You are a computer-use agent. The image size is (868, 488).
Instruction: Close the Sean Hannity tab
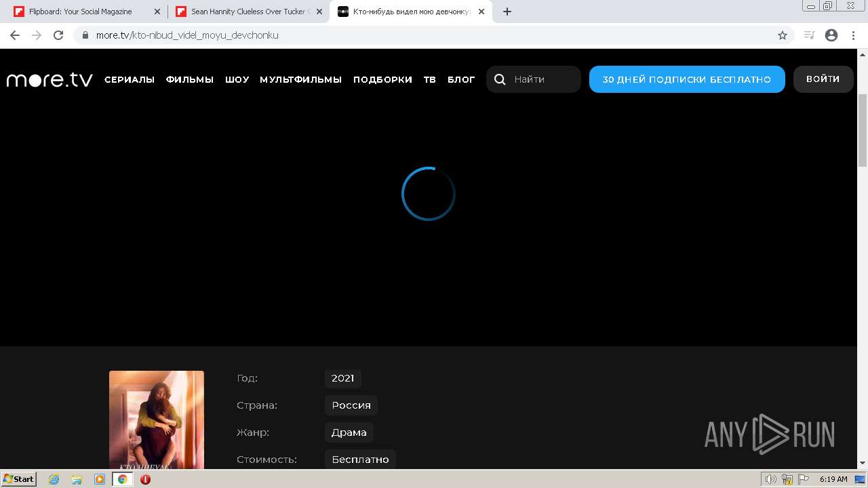[319, 12]
